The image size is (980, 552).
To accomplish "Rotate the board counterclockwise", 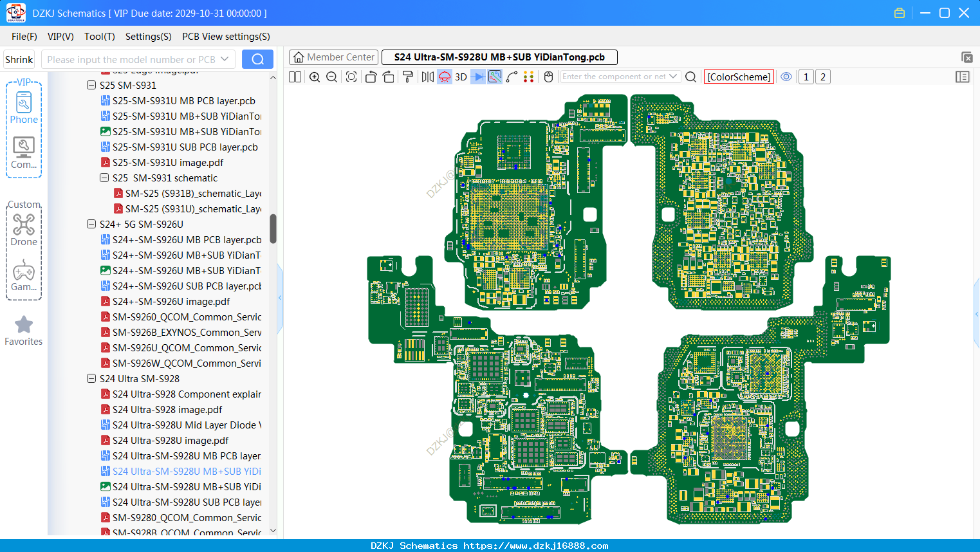I will coord(371,77).
